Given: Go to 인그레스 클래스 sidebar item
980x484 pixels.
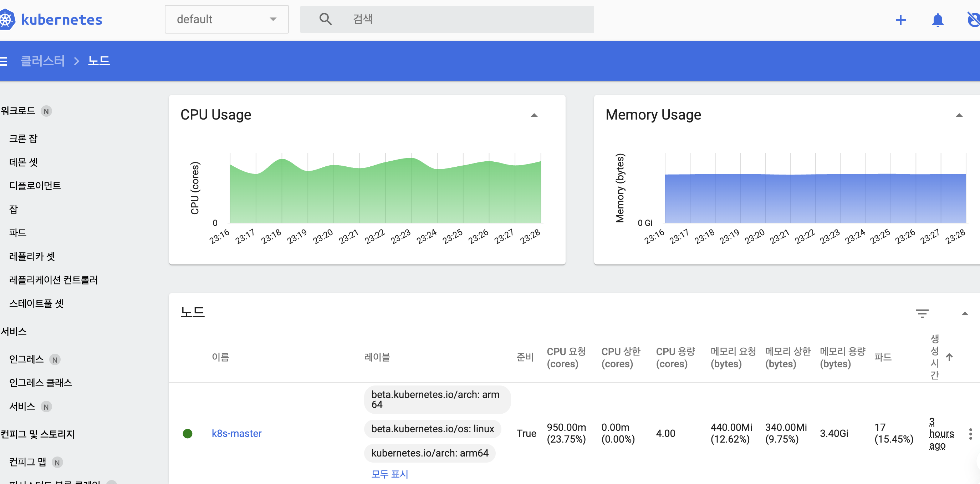Looking at the screenshot, I should coord(40,383).
